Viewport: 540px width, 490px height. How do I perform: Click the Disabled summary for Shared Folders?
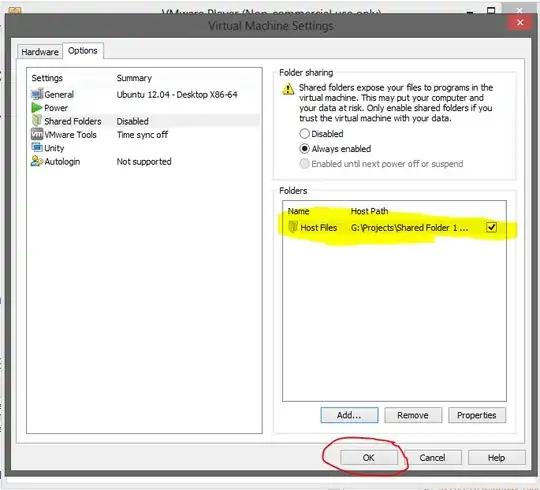pyautogui.click(x=133, y=121)
